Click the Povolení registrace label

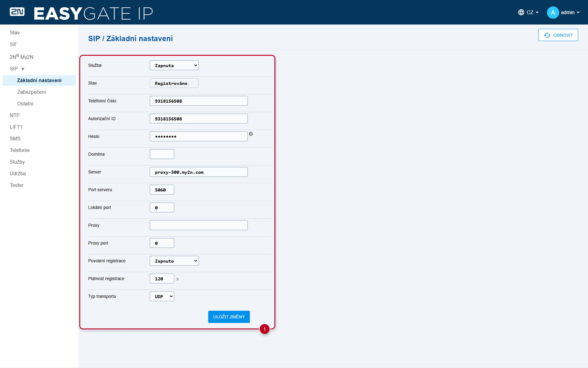[x=107, y=261]
